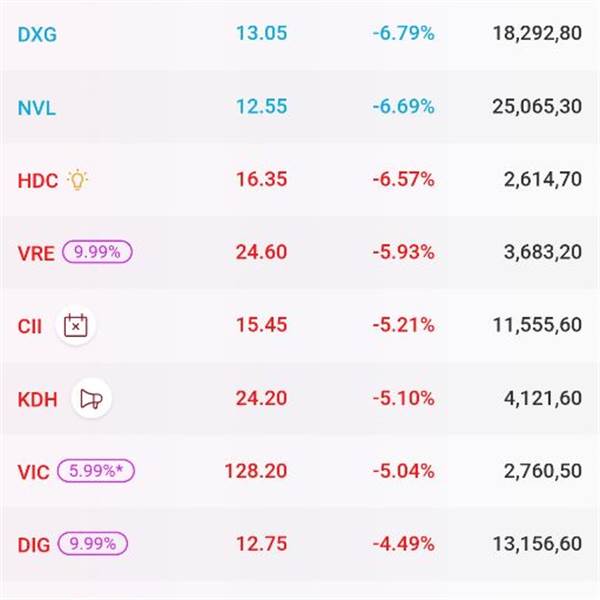Click the 9.99% badge next to VRE
600x600 pixels.
[98, 252]
